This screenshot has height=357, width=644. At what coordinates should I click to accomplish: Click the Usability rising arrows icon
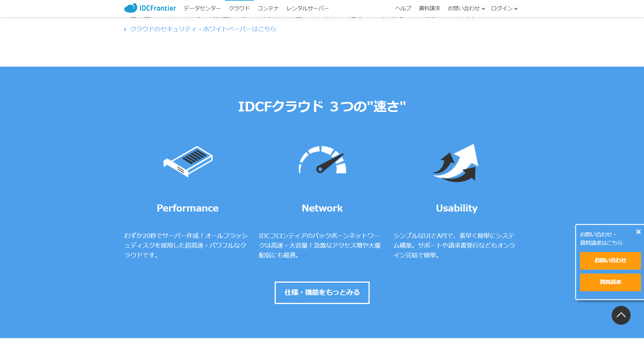click(456, 163)
